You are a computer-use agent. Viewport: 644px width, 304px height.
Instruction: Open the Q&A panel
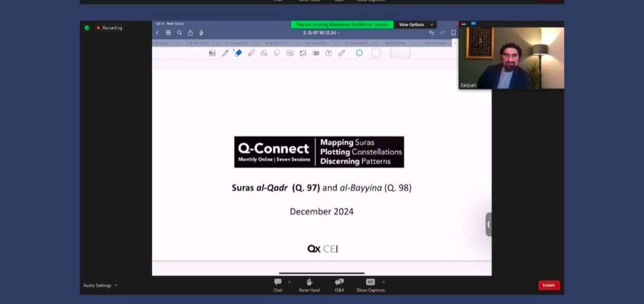pos(339,285)
